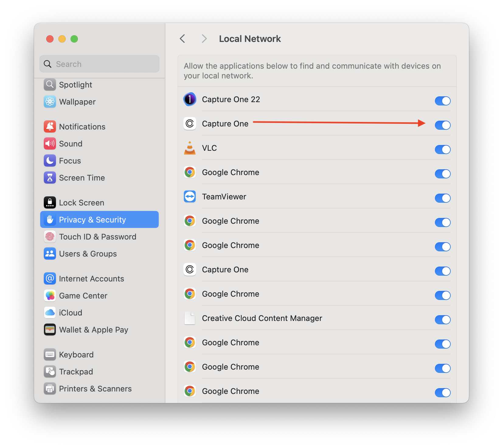
Task: Click inside the Search field
Action: coord(99,64)
